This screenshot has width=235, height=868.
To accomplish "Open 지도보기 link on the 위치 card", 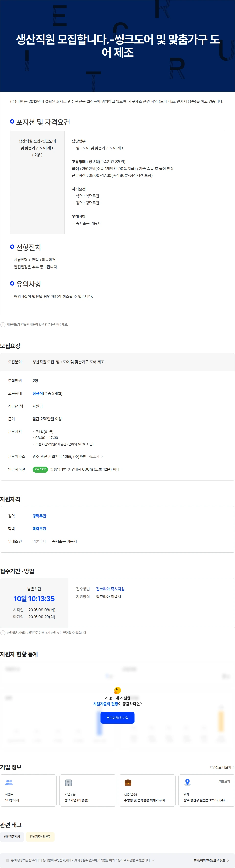I will click(x=224, y=781).
